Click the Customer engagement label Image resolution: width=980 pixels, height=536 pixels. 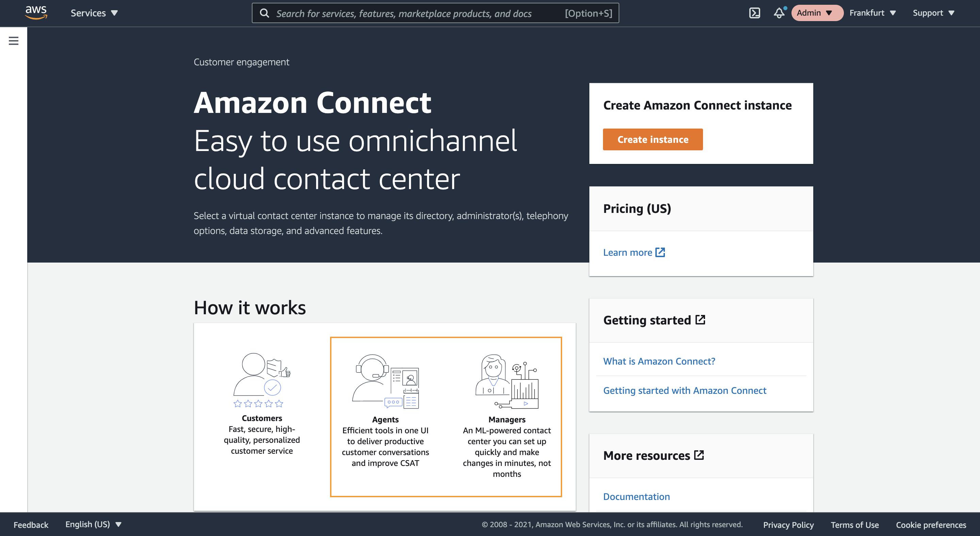click(241, 62)
